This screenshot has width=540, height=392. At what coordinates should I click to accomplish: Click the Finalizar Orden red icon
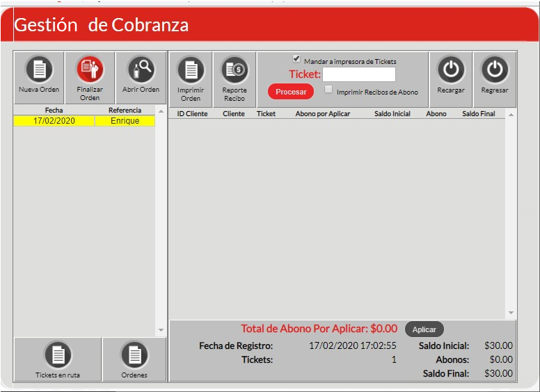click(90, 70)
